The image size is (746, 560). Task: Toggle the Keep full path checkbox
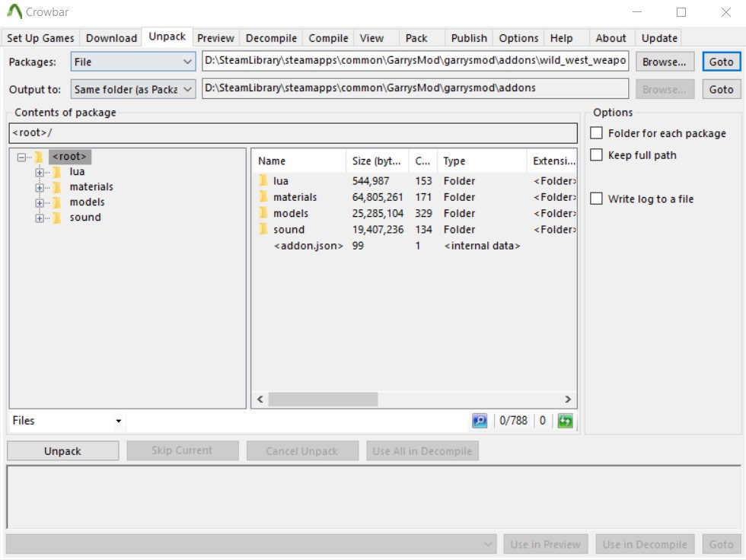(596, 155)
